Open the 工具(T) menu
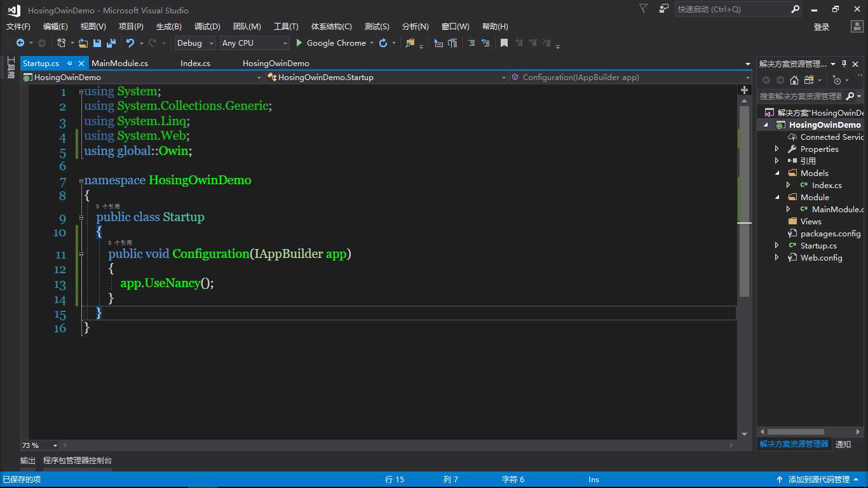The width and height of the screenshot is (868, 488). click(286, 27)
